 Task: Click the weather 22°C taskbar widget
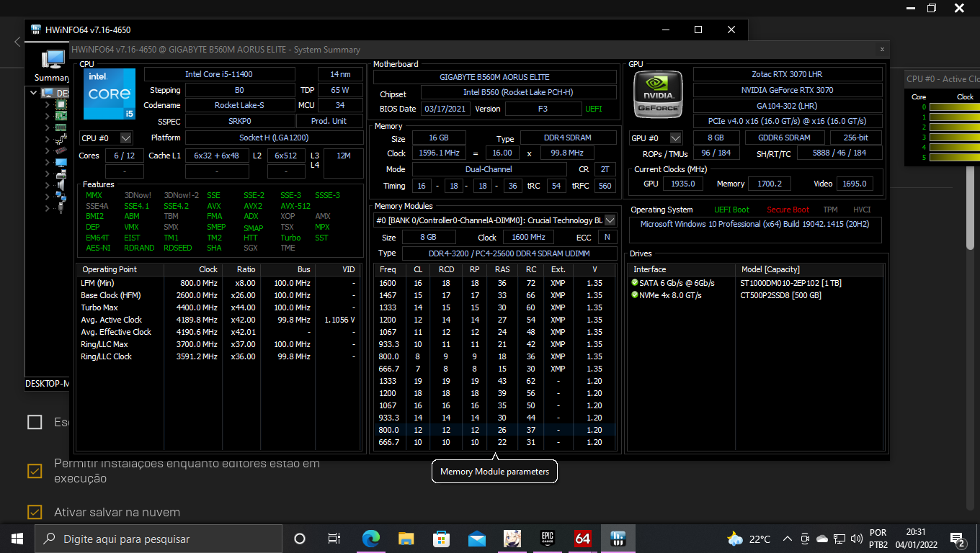point(749,539)
